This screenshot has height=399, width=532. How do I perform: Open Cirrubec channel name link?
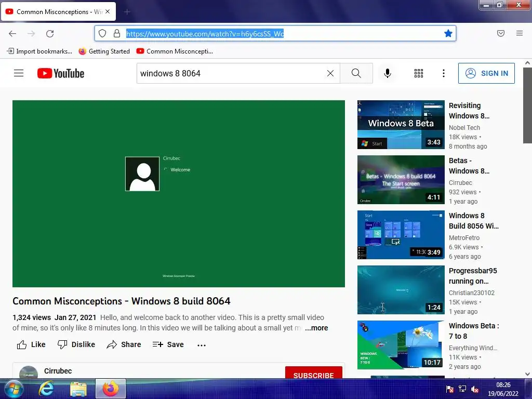coord(58,371)
